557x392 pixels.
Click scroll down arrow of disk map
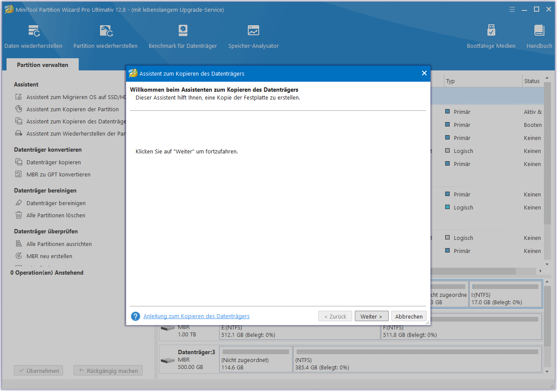point(547,371)
